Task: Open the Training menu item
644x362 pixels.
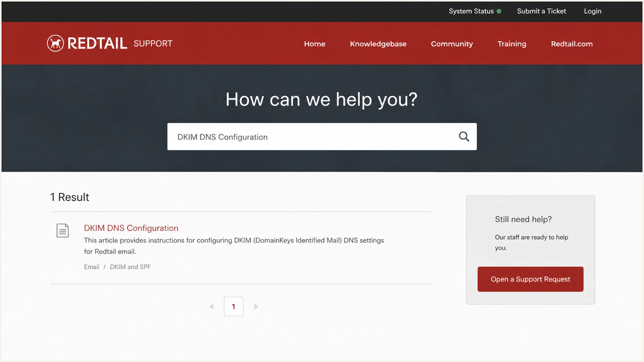Action: [x=512, y=44]
